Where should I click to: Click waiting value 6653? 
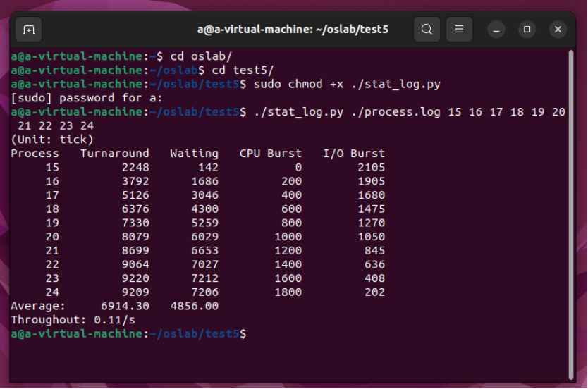[x=204, y=250]
